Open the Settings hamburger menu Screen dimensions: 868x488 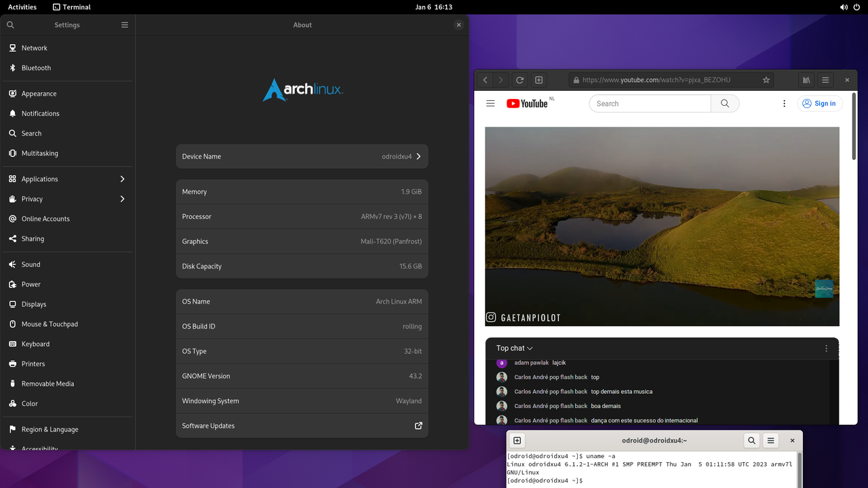point(125,24)
